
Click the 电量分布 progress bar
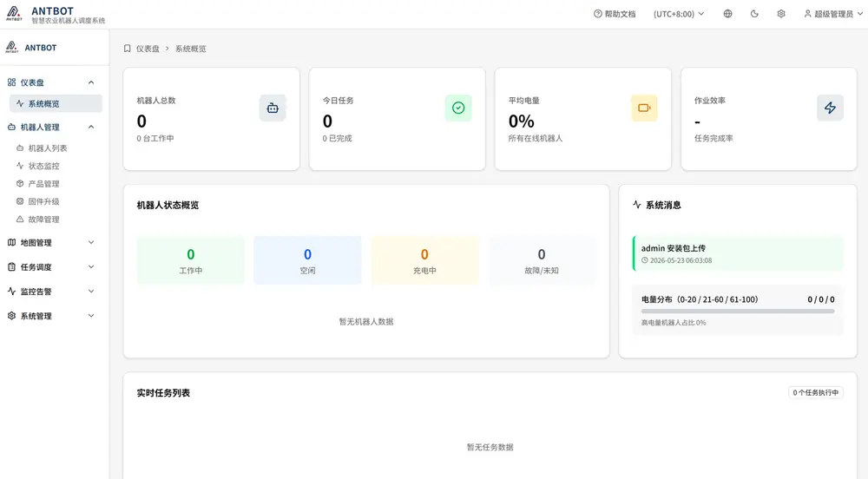738,312
